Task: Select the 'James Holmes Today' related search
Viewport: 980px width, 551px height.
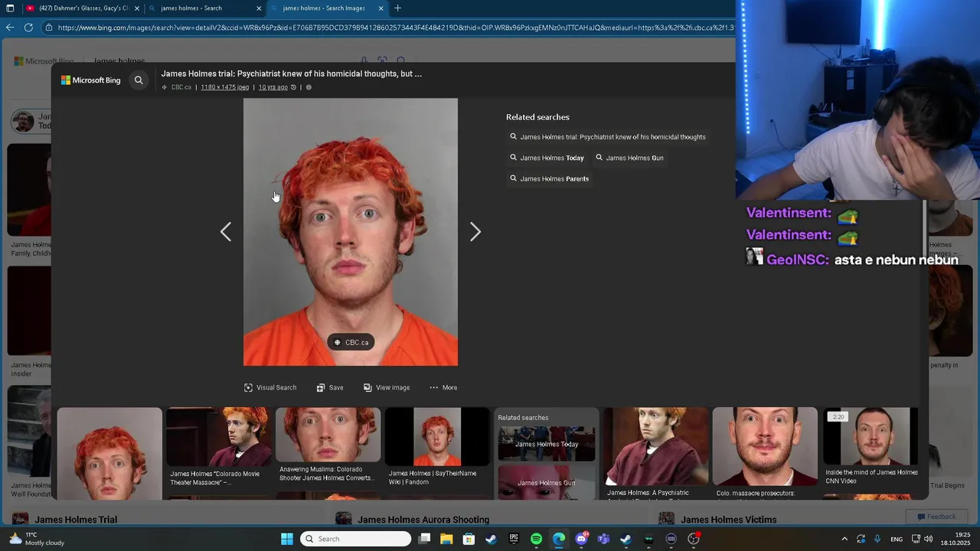Action: point(547,158)
